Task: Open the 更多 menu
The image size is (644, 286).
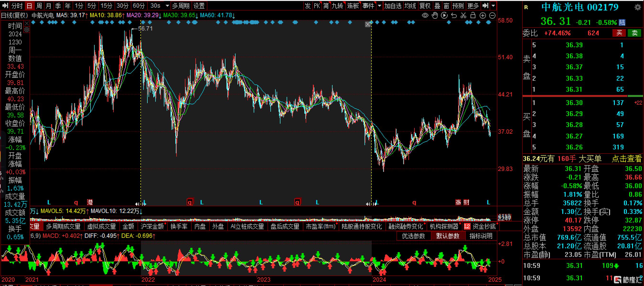Action: point(473,5)
